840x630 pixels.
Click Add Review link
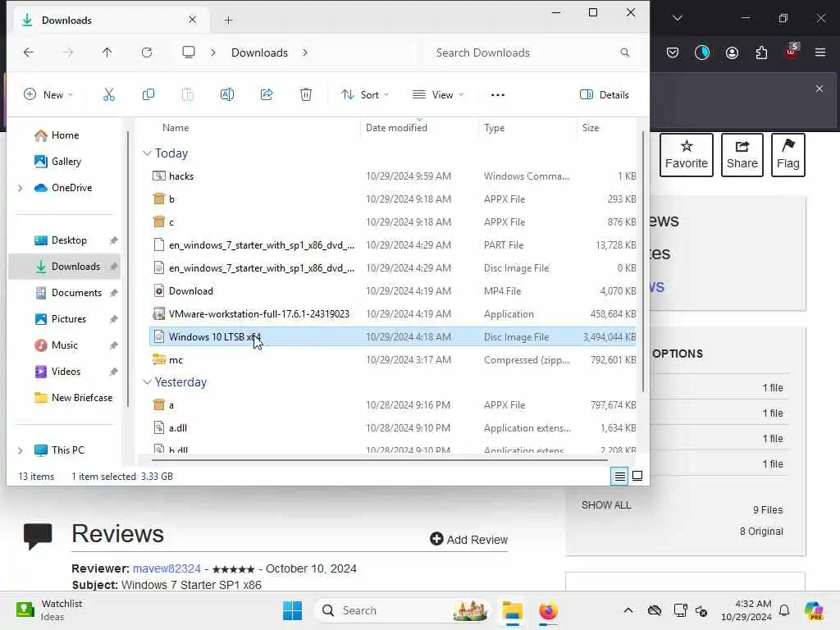tap(468, 540)
